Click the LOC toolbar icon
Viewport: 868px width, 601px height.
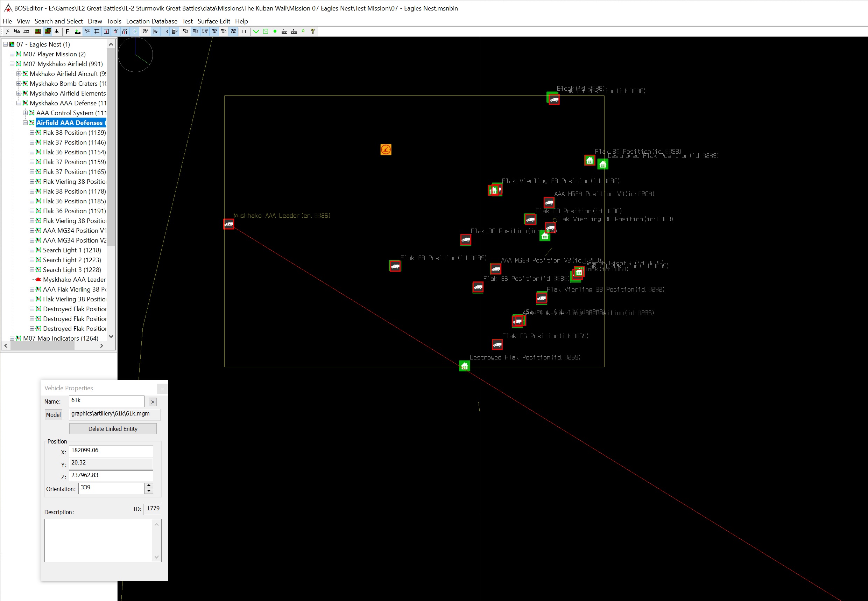tap(244, 32)
